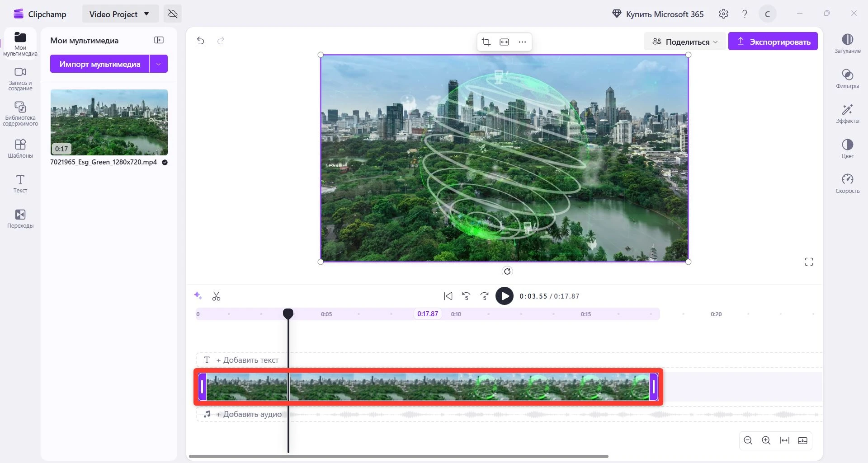Open the Share (Поделиться) dropdown
868x463 pixels.
click(684, 42)
